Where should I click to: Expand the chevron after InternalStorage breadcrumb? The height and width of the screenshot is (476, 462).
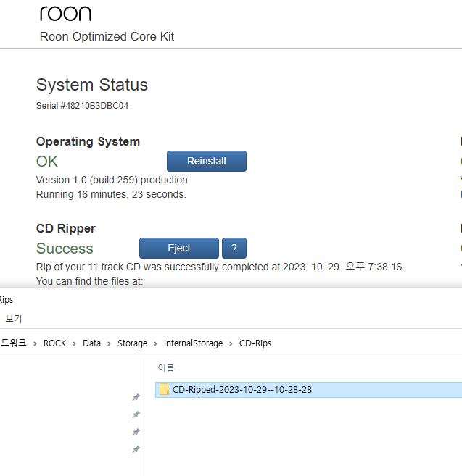click(x=231, y=343)
